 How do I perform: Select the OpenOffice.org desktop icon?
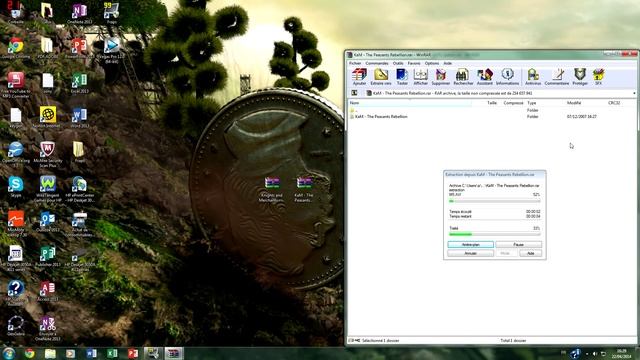16,155
